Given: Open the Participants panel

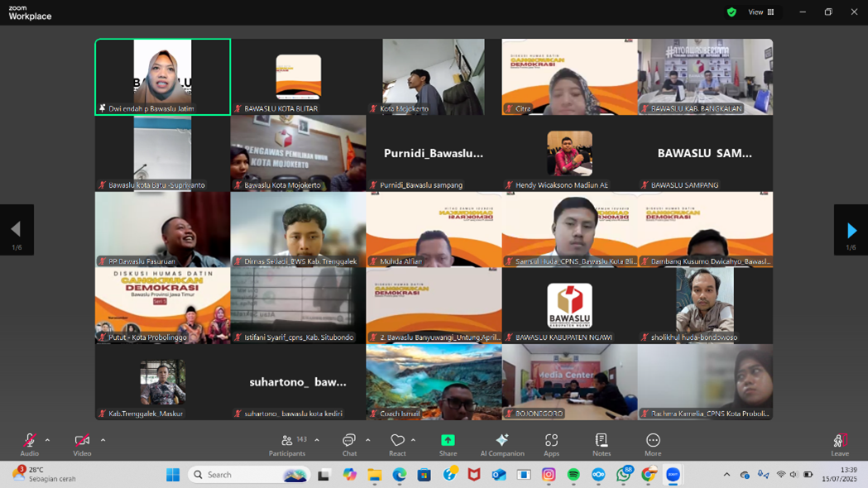Looking at the screenshot, I should click(287, 445).
